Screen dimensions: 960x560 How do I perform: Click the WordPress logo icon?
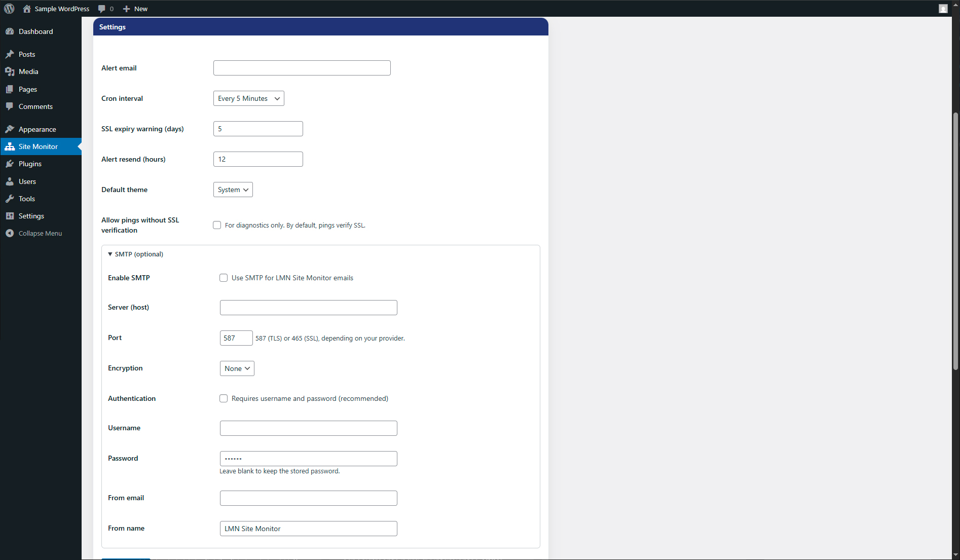click(x=9, y=9)
